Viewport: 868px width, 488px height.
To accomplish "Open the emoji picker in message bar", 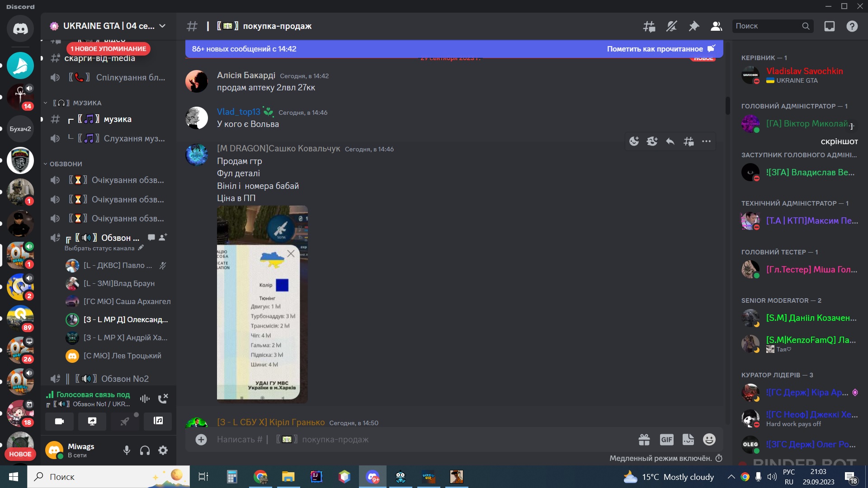I will [x=709, y=439].
